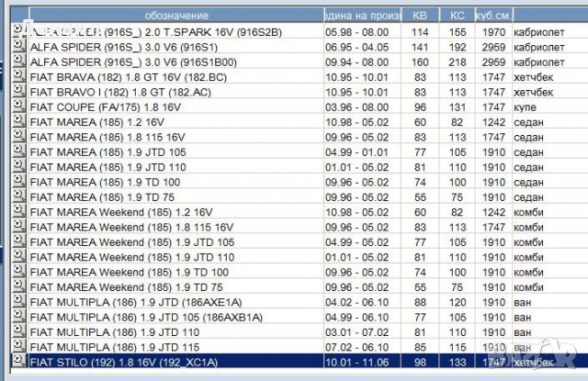The height and width of the screenshot is (381, 588).
Task: Sort by куб.см. column header
Action: 493,16
